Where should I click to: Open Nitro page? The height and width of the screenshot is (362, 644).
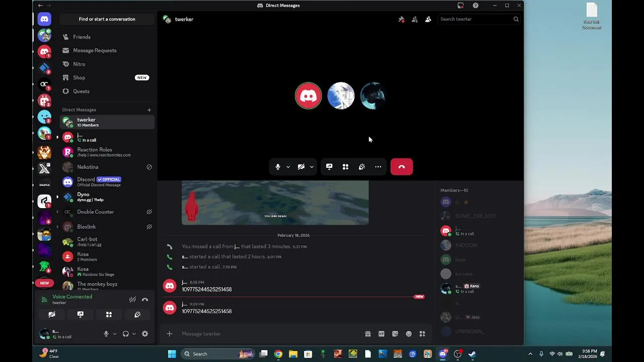coord(107,64)
